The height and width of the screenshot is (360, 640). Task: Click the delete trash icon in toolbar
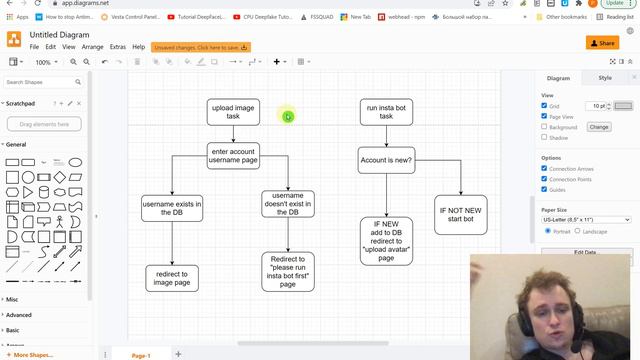[x=137, y=62]
